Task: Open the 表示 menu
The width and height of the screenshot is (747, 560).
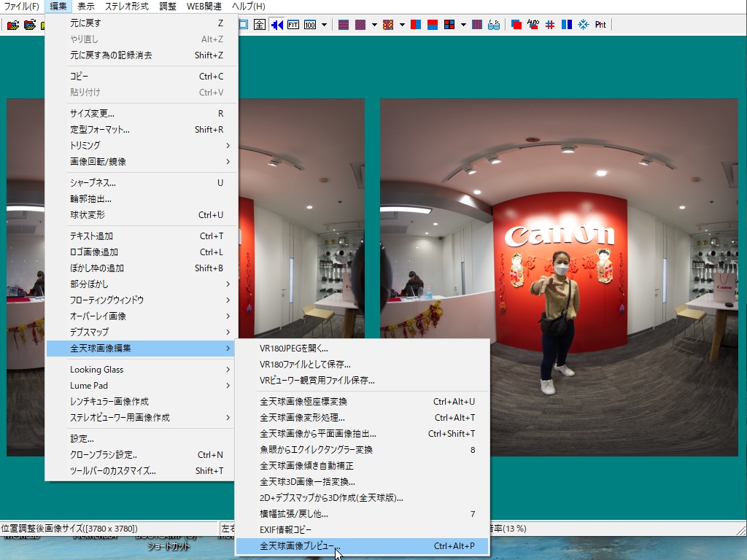Action: pyautogui.click(x=86, y=6)
